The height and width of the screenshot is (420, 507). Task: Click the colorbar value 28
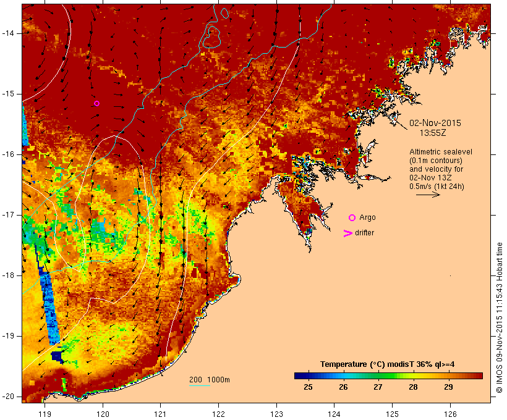coord(413,387)
